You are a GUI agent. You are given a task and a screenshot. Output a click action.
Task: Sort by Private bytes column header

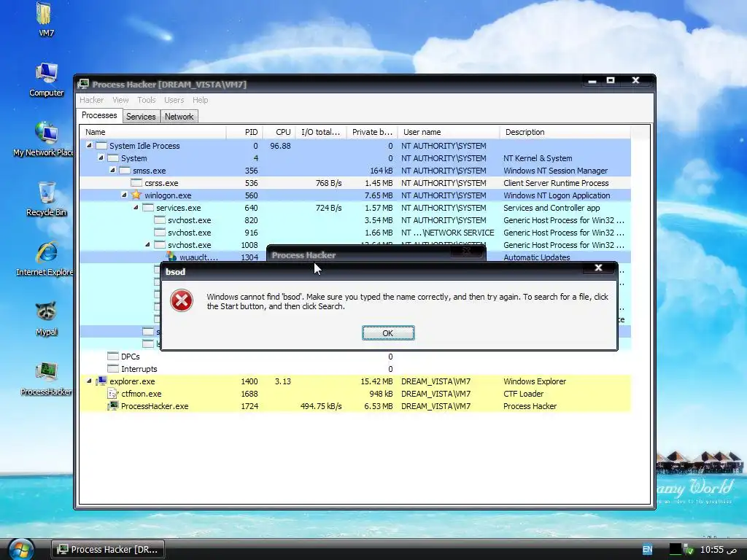click(372, 132)
